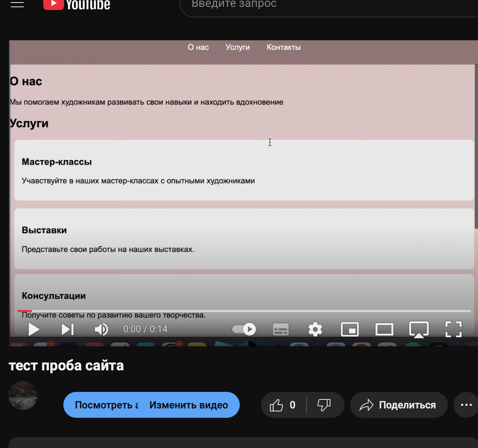Click 'Изменить видео' button
478x448 pixels.
coord(189,405)
